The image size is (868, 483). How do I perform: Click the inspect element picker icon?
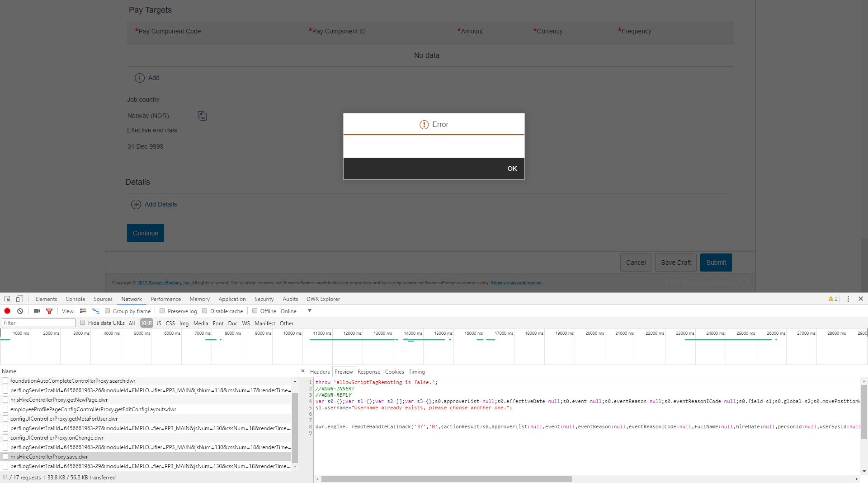(x=7, y=299)
